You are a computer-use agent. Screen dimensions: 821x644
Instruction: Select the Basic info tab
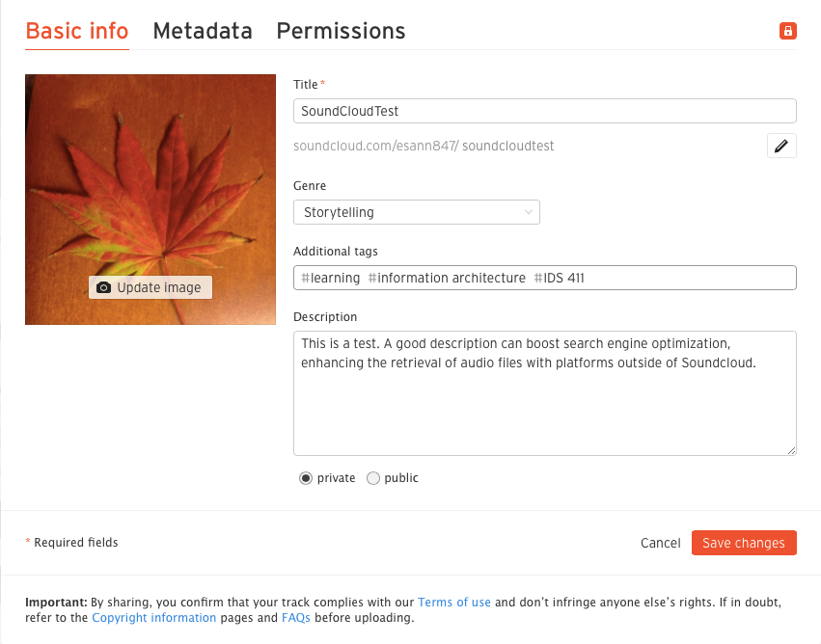pyautogui.click(x=77, y=31)
